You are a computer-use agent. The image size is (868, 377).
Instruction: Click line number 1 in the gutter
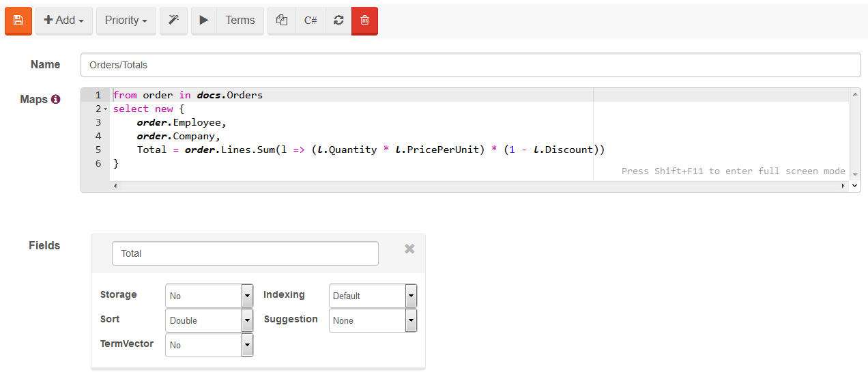click(98, 95)
